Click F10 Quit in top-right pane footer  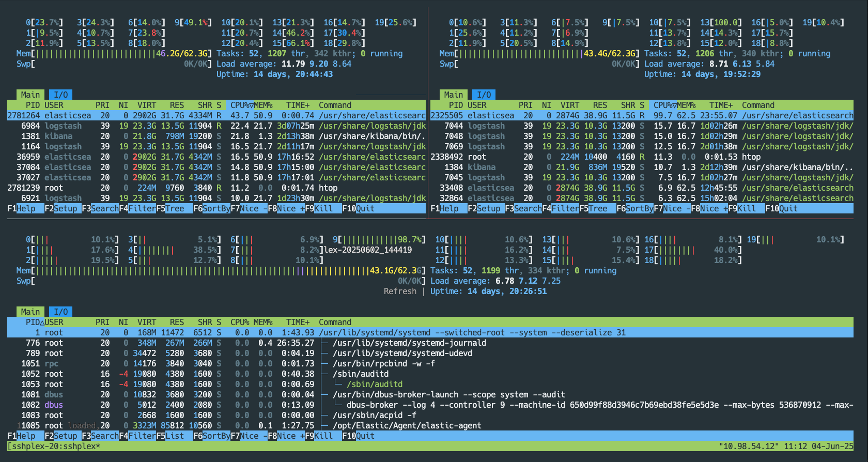click(782, 208)
